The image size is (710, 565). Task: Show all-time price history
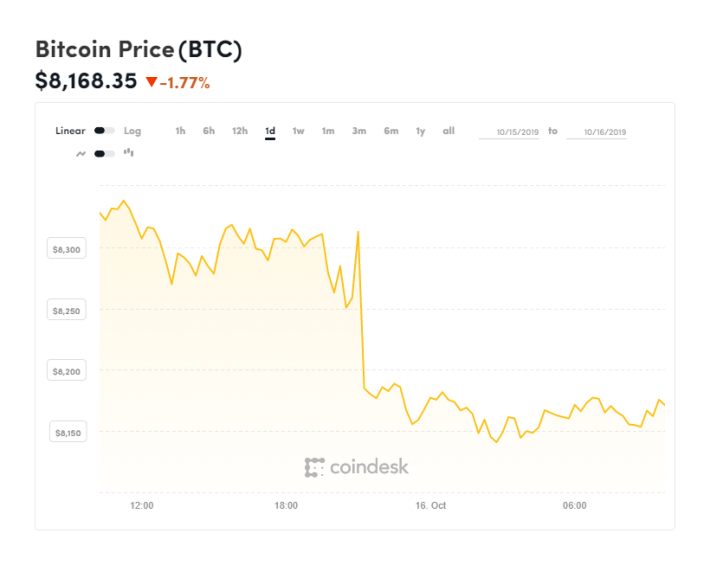point(449,131)
